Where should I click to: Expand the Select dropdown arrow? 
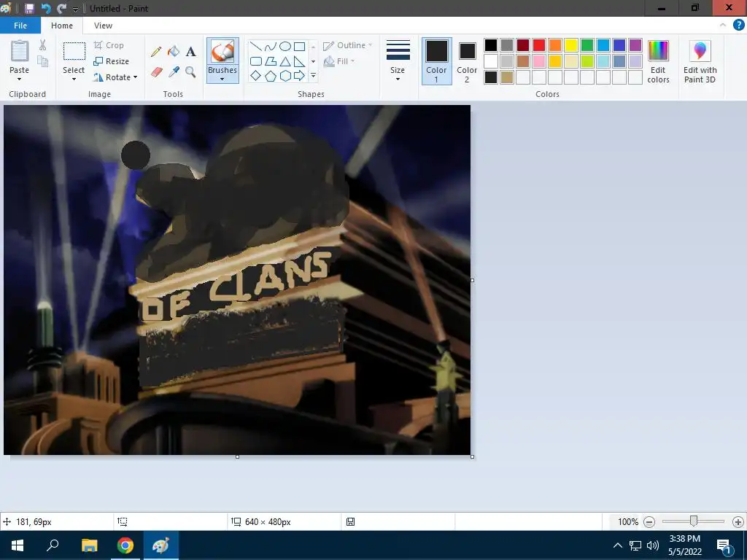[74, 79]
